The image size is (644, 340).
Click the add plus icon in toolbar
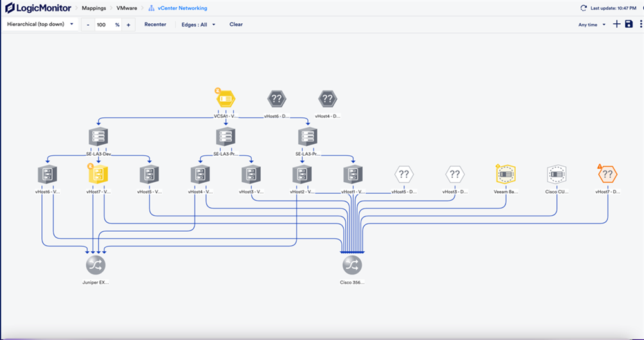click(617, 24)
